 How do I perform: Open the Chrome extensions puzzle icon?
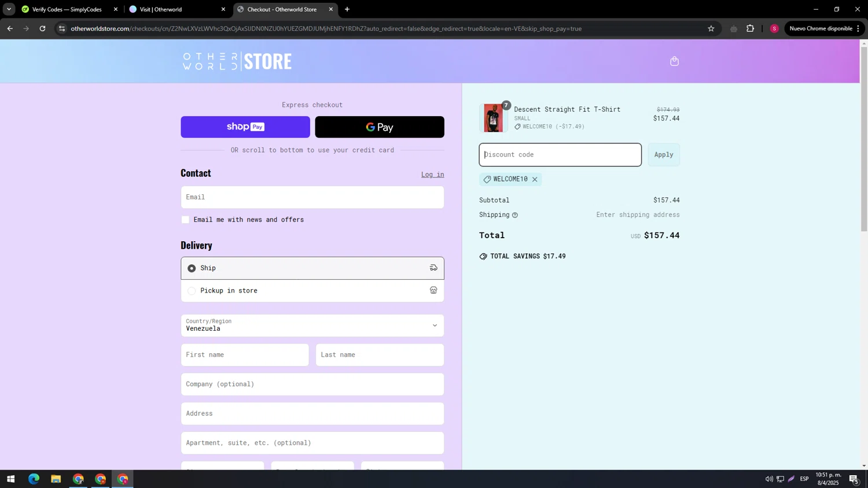(x=751, y=28)
